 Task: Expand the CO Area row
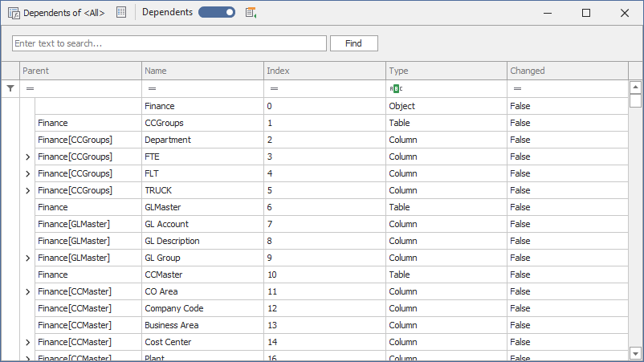(28, 291)
